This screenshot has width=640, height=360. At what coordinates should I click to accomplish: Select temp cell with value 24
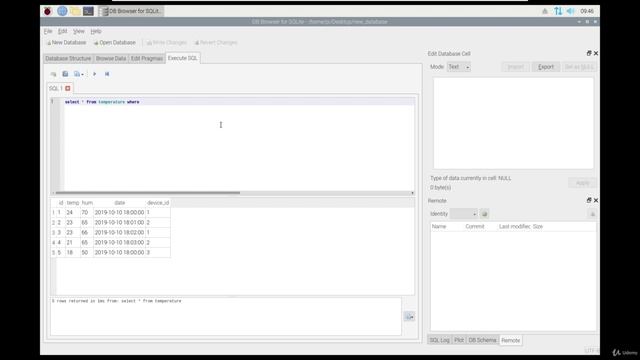(73, 213)
